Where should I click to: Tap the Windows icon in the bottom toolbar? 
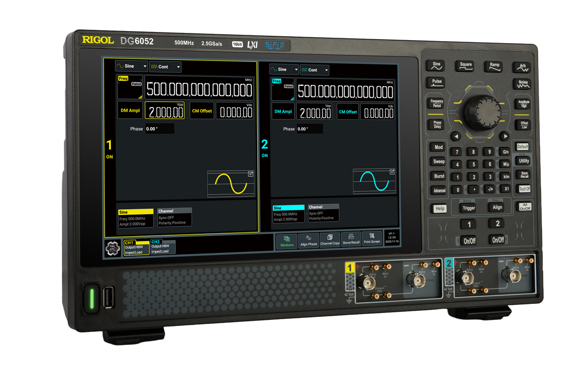click(287, 241)
